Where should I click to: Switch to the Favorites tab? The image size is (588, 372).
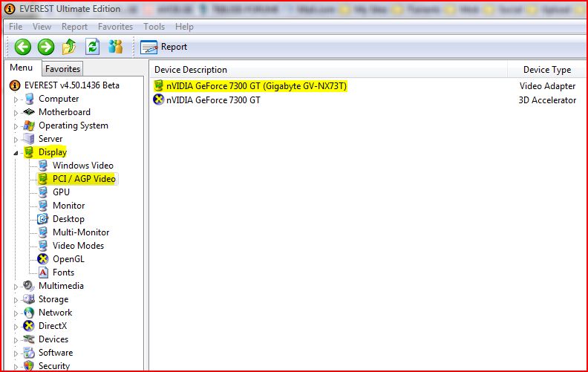click(x=62, y=69)
